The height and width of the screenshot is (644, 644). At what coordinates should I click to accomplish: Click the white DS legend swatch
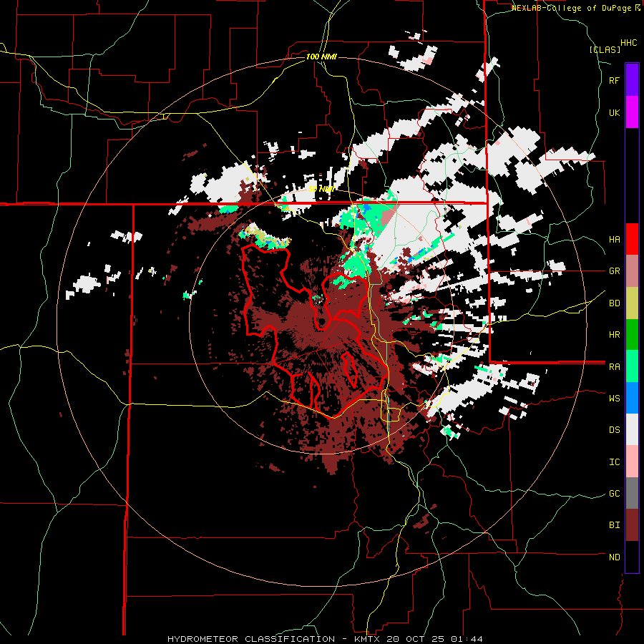tap(632, 429)
